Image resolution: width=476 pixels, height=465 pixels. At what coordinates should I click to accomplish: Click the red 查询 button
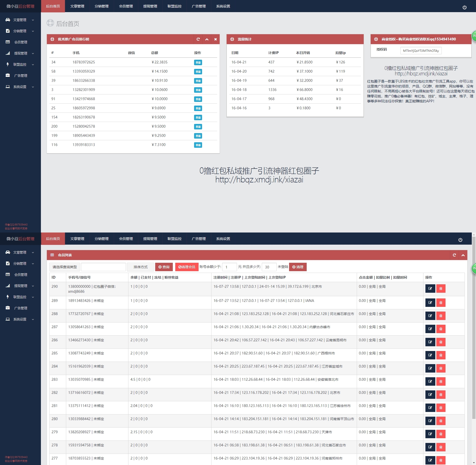164,267
